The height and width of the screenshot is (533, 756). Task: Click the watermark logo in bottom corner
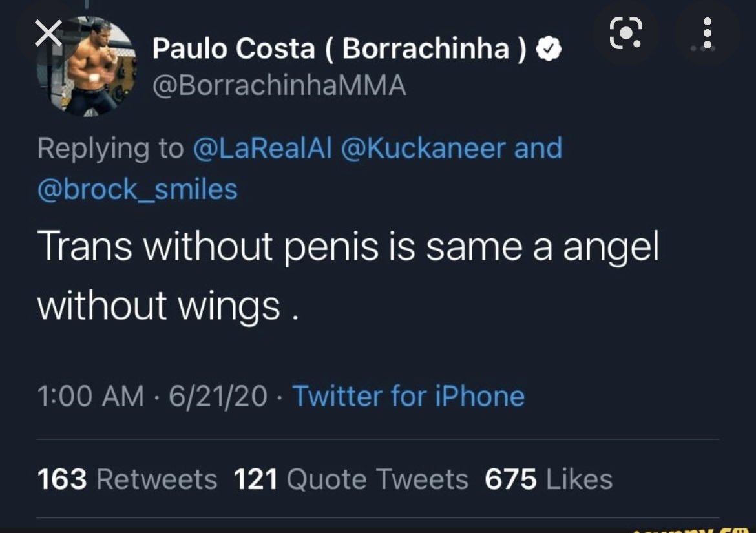[698, 528]
